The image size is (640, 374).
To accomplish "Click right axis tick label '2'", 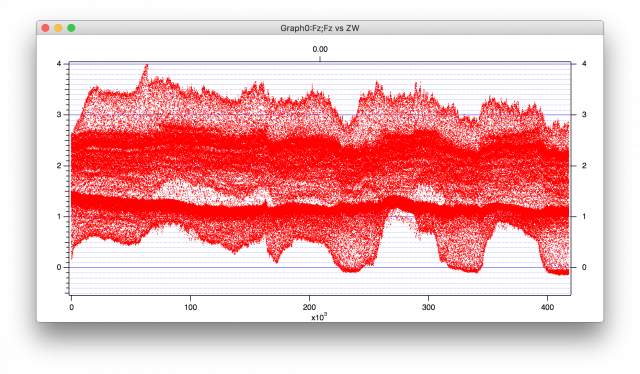I will pos(584,165).
